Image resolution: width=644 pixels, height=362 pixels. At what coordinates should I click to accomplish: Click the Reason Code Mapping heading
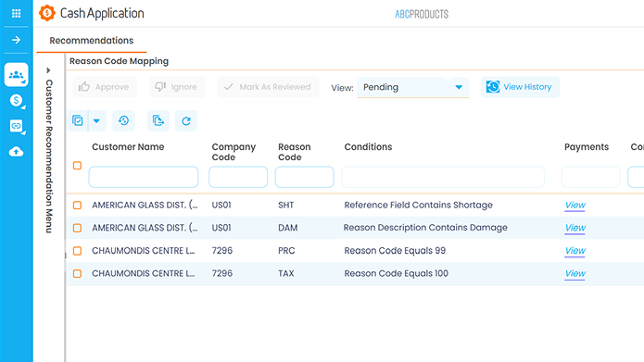120,61
